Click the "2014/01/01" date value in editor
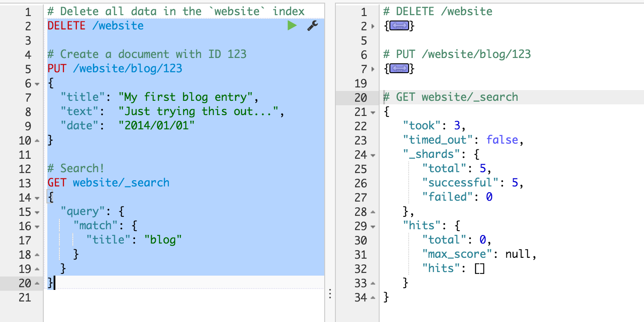 [x=156, y=126]
